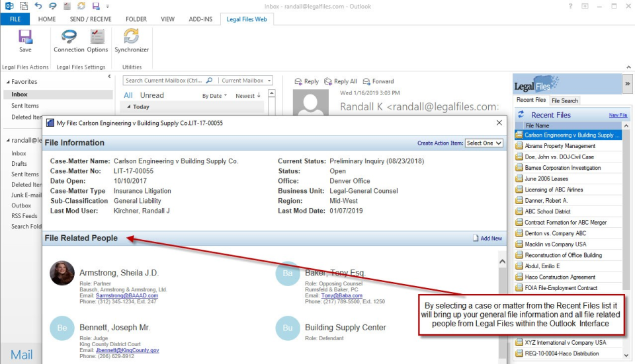
Task: Open Abrams Property Management file
Action: [560, 145]
